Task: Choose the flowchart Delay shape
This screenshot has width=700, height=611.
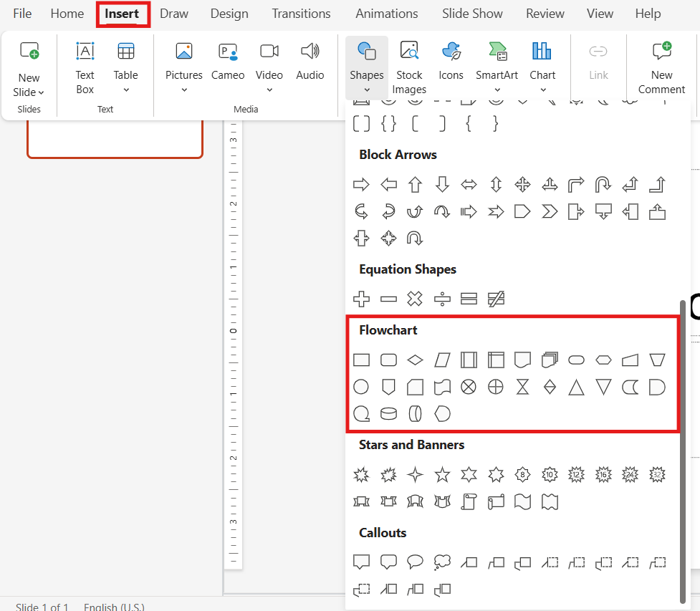Action: click(x=657, y=387)
